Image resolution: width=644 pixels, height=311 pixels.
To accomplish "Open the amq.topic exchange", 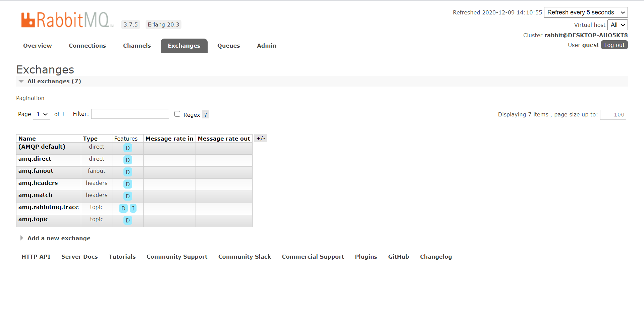I will 34,219.
